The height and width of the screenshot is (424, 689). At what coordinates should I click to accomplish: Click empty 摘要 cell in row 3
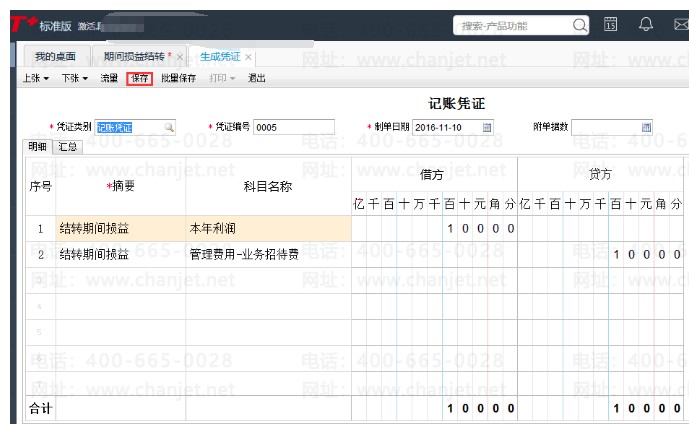point(121,280)
